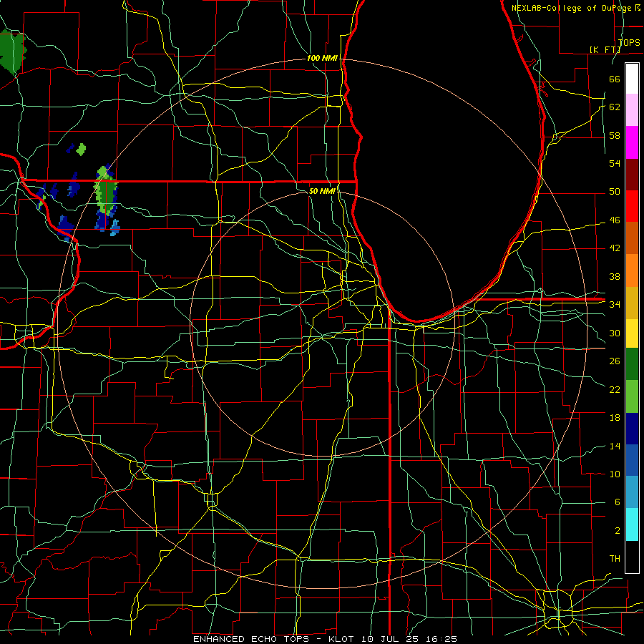This screenshot has width=644, height=644.
Task: Click the KLOT station identifier
Action: 343,639
